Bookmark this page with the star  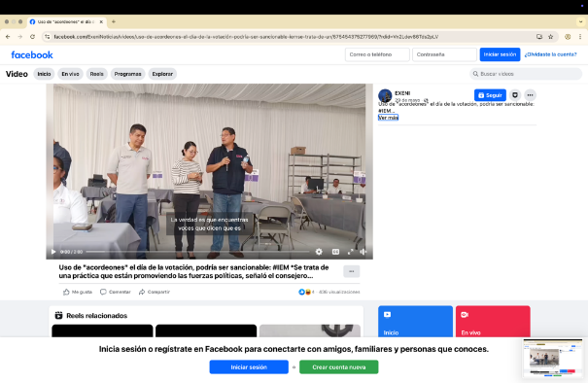[x=550, y=37]
